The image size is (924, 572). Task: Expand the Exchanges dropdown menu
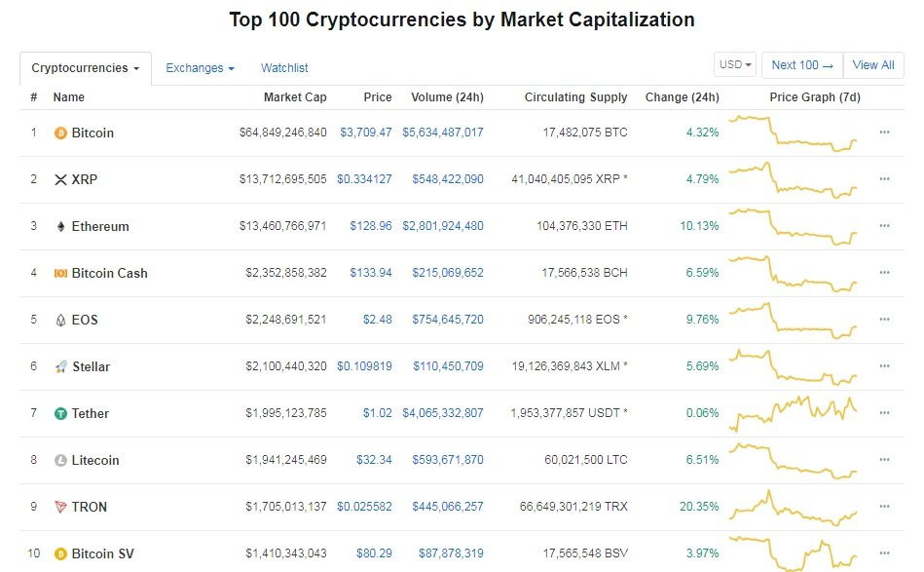point(200,68)
